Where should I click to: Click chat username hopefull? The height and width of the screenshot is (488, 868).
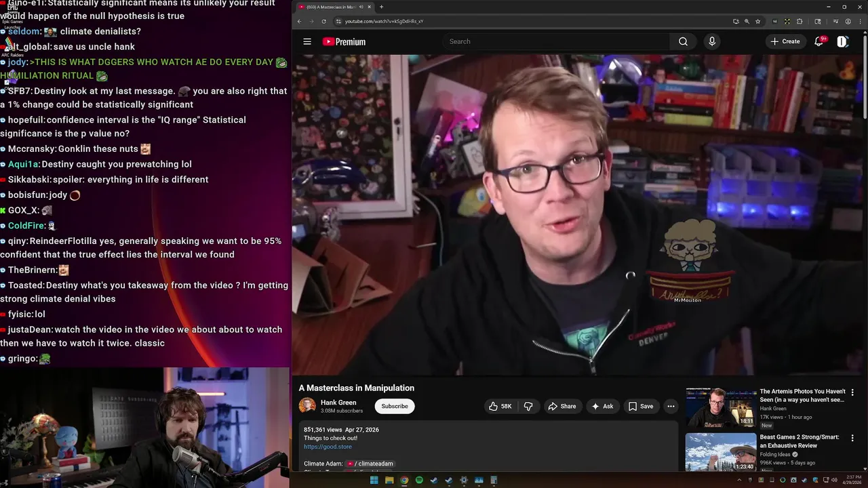(x=26, y=120)
